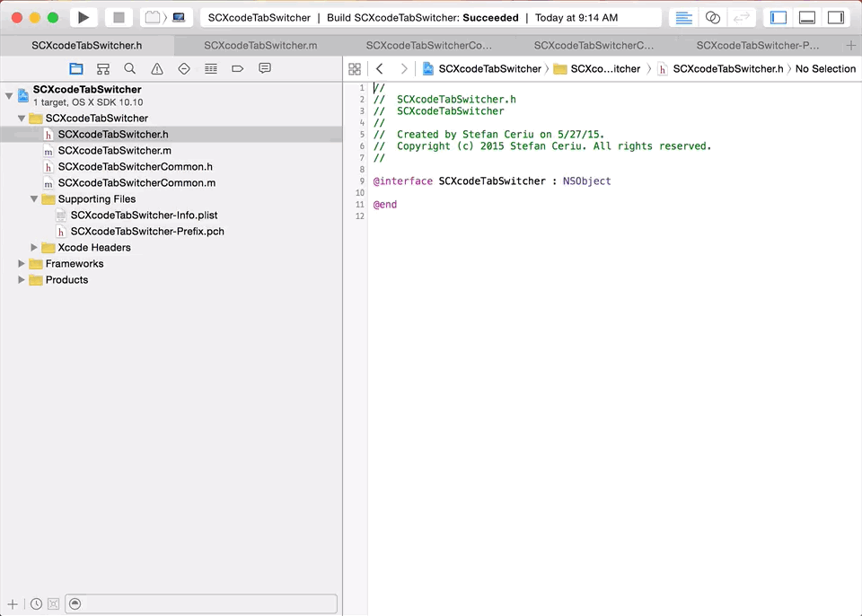
Task: Place cursor on @interface line
Action: [492, 181]
